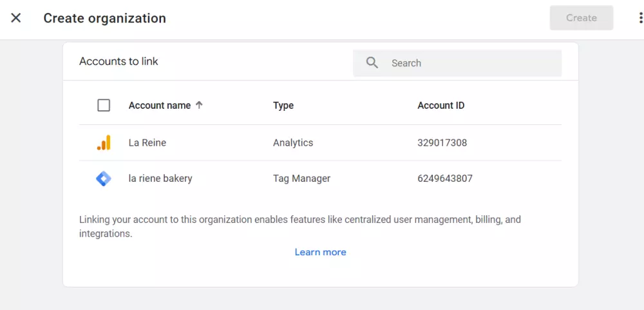Viewport: 644px width, 310px height.
Task: Click the Tag Manager type cell
Action: point(301,179)
